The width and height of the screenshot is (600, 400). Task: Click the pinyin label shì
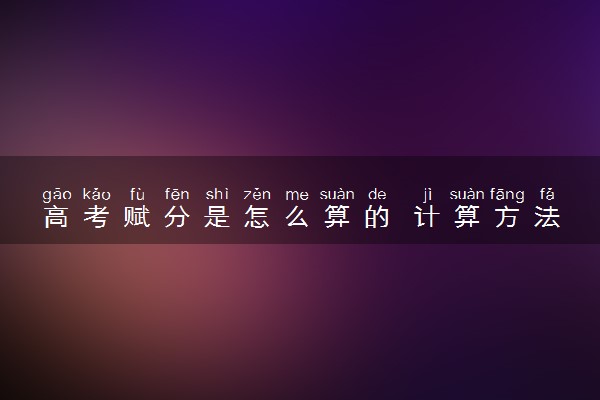click(217, 194)
